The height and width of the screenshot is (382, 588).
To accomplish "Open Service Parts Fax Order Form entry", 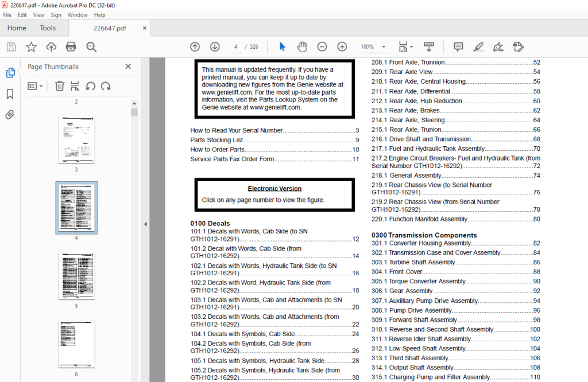I will 274,159.
